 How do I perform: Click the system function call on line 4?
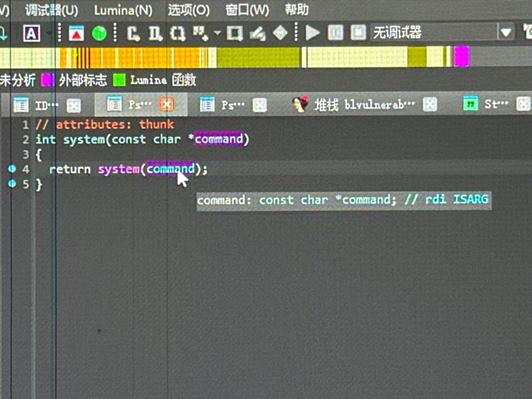[x=118, y=169]
